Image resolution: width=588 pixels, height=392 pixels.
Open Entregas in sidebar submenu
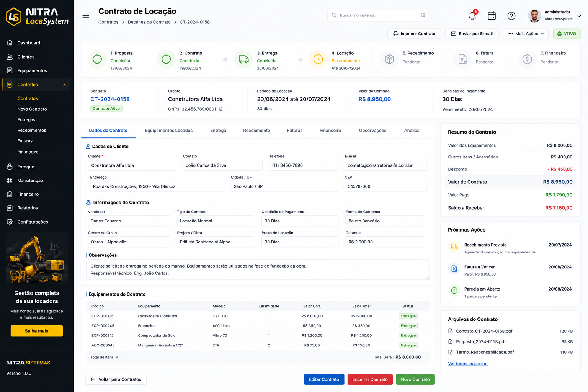tap(26, 120)
